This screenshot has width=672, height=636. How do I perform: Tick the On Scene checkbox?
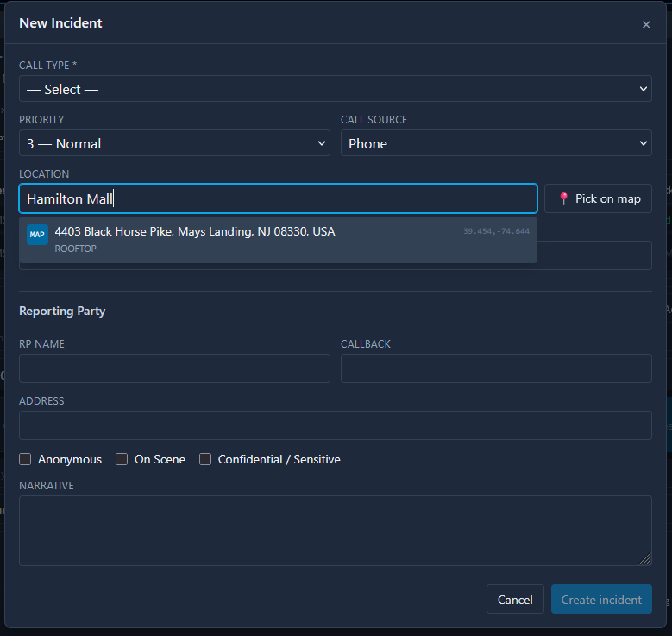pos(122,459)
